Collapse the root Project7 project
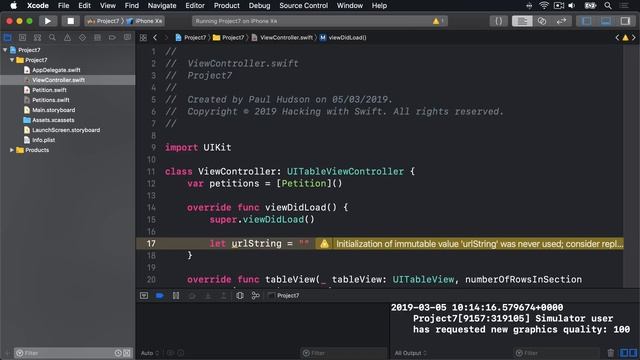Screen dimensions: 640x360 tap(5, 50)
